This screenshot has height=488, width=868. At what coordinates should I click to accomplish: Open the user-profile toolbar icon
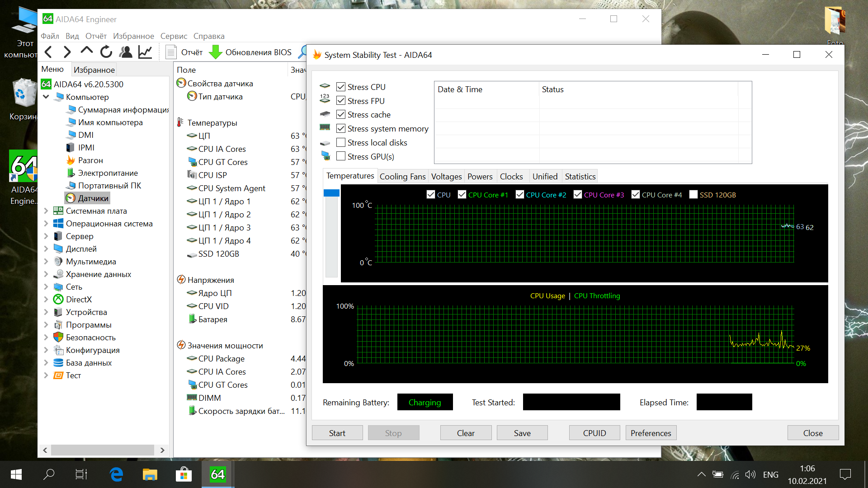click(x=126, y=52)
